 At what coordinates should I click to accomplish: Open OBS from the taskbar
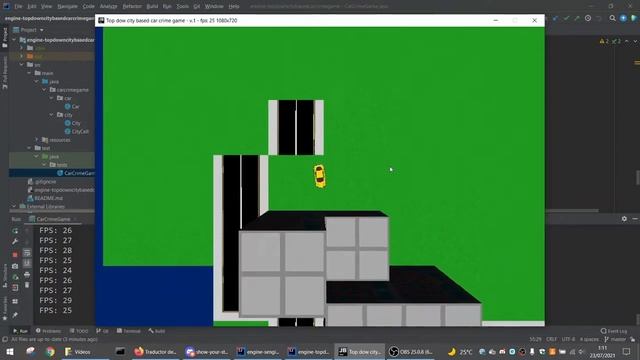coord(411,351)
